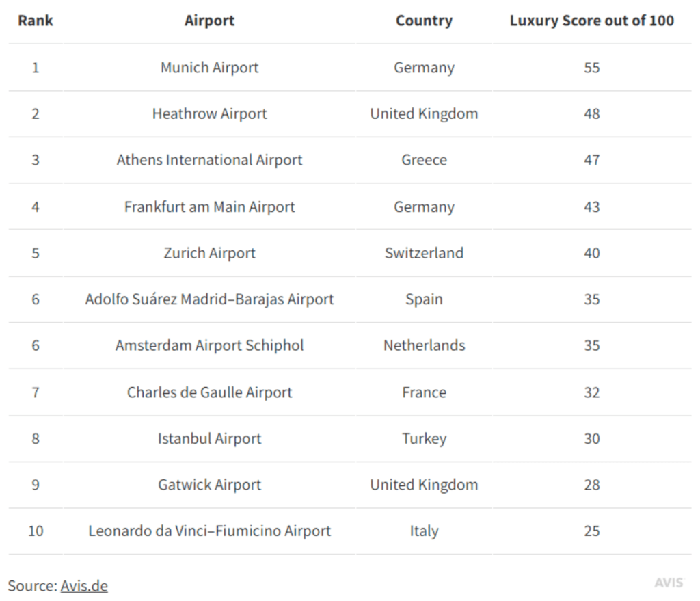Select the Country column header
700x601 pixels.
click(424, 21)
